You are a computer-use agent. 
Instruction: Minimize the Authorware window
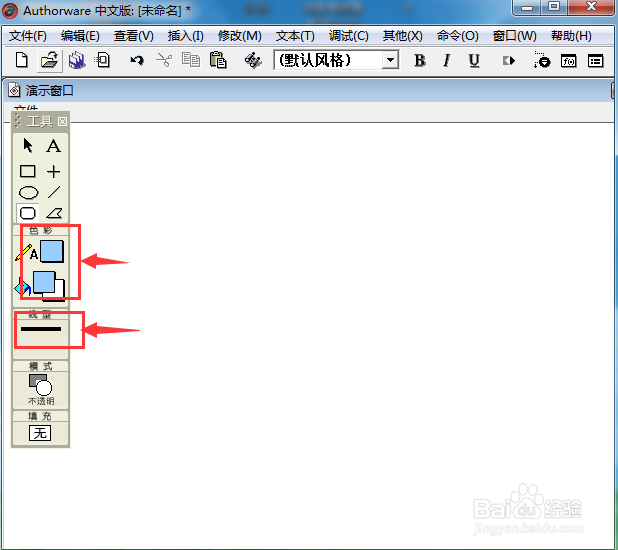[527, 7]
